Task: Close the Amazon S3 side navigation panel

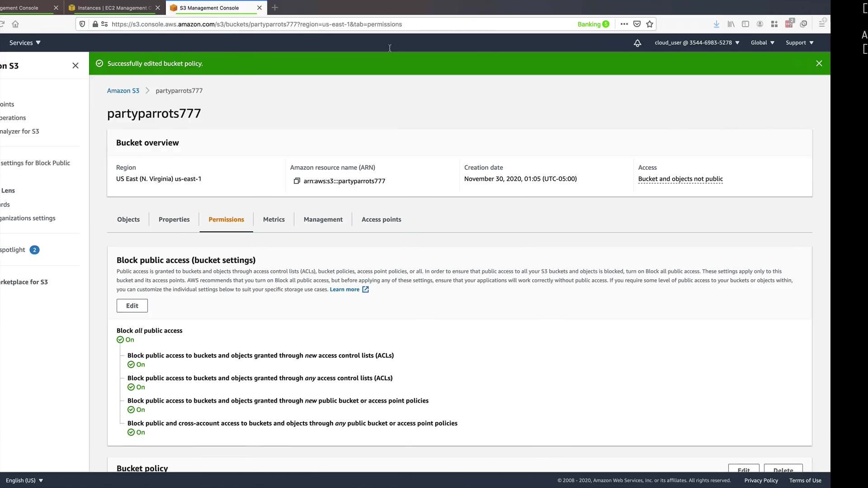Action: coord(75,66)
